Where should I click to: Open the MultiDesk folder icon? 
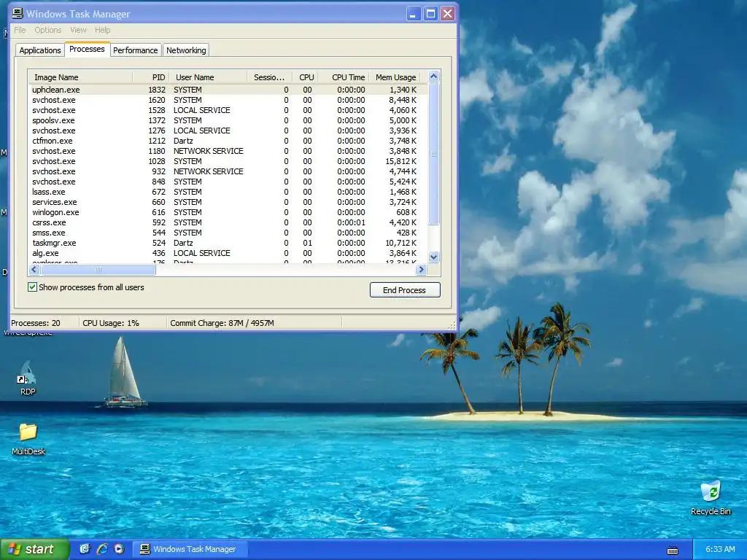28,438
